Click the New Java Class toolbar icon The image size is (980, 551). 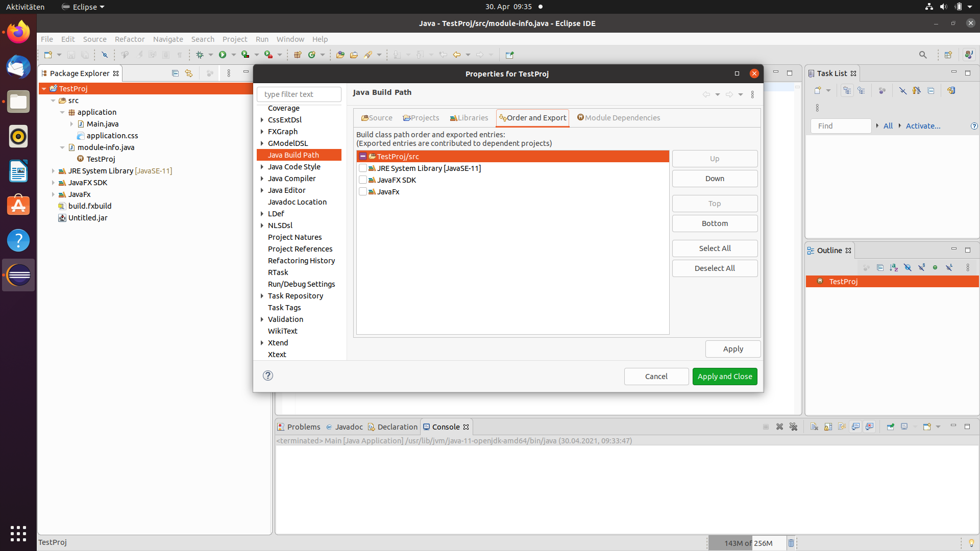(312, 55)
